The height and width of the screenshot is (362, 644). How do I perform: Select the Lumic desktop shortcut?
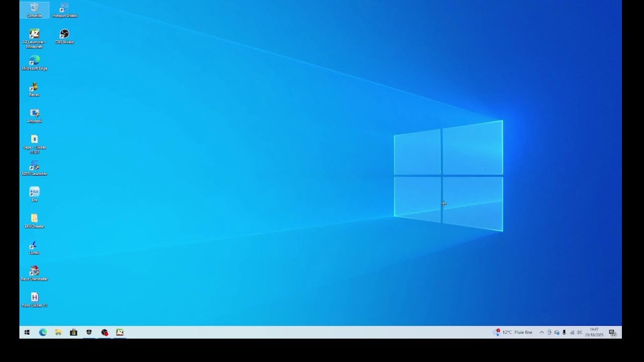click(34, 247)
